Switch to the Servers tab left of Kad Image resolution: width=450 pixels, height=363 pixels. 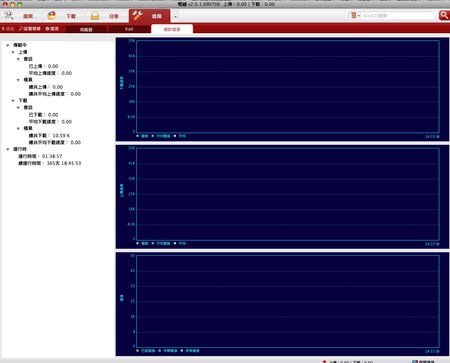pyautogui.click(x=86, y=29)
